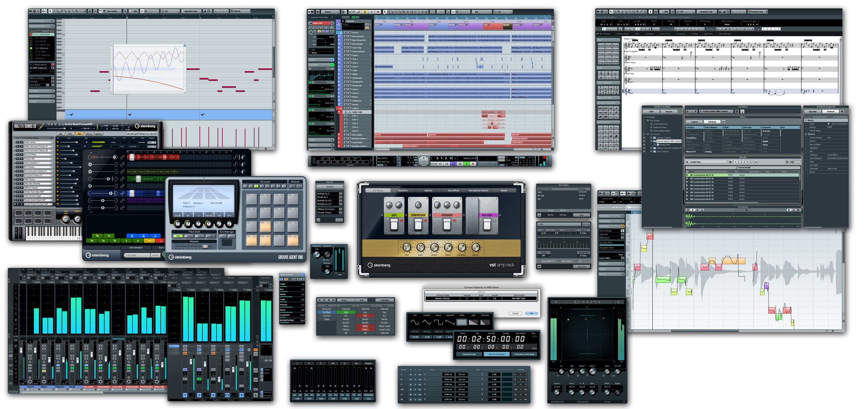The height and width of the screenshot is (409, 868).
Task: Click Link To Transport in timecode window
Action: (496, 354)
